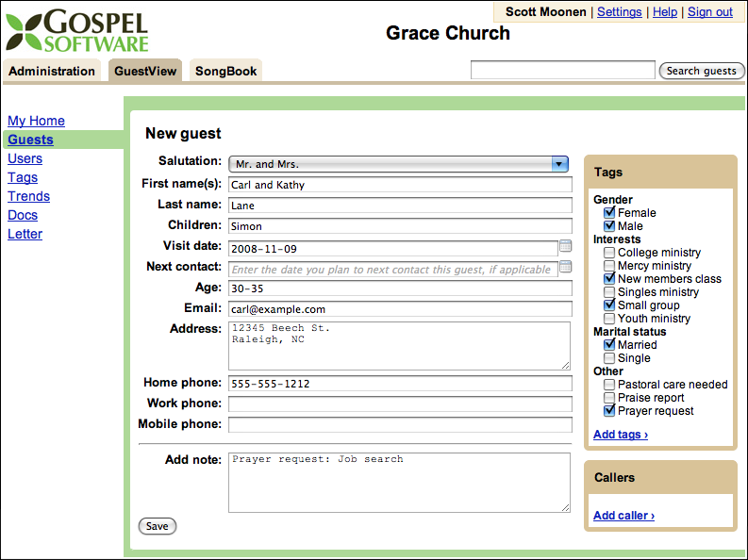The width and height of the screenshot is (748, 560).
Task: Open the Add caller link
Action: tap(624, 515)
